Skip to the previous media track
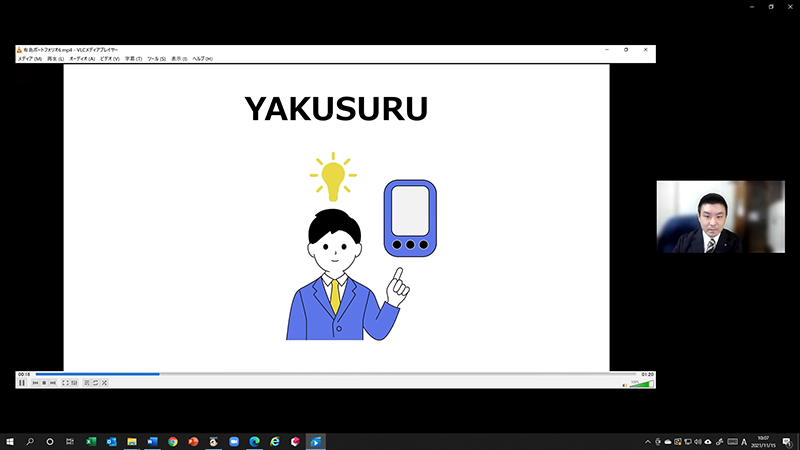The height and width of the screenshot is (450, 800). point(36,383)
